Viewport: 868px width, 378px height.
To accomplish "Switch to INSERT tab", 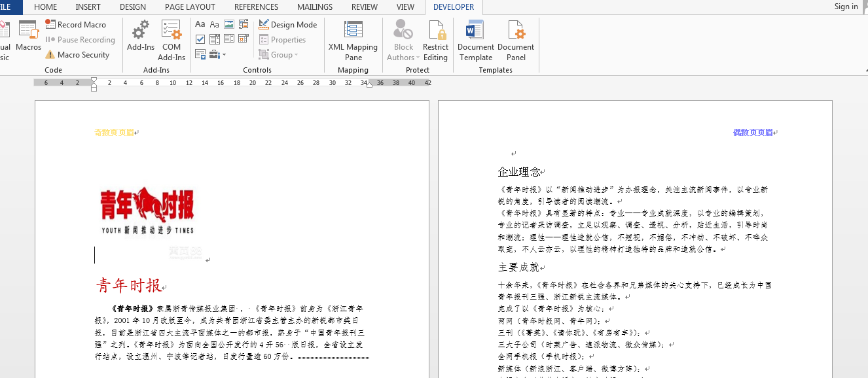I will click(88, 7).
